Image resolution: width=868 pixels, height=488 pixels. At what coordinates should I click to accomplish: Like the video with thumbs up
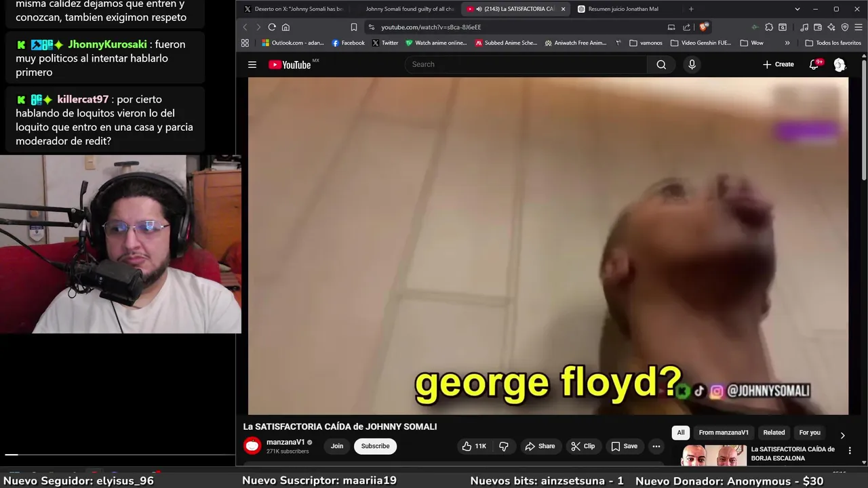tap(475, 446)
